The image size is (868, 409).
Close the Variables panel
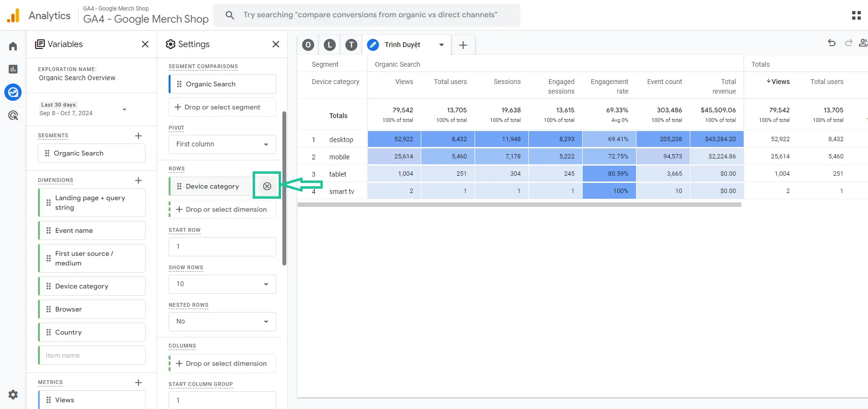pyautogui.click(x=145, y=44)
